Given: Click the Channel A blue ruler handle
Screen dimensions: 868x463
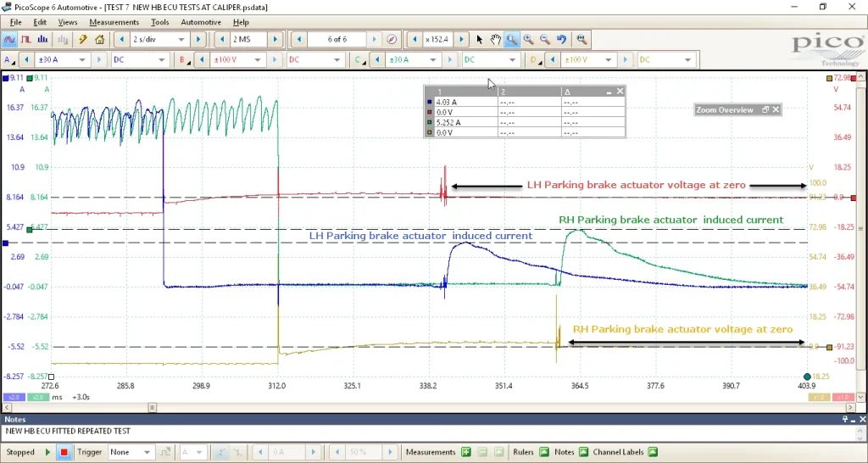Looking at the screenshot, I should 6,243.
